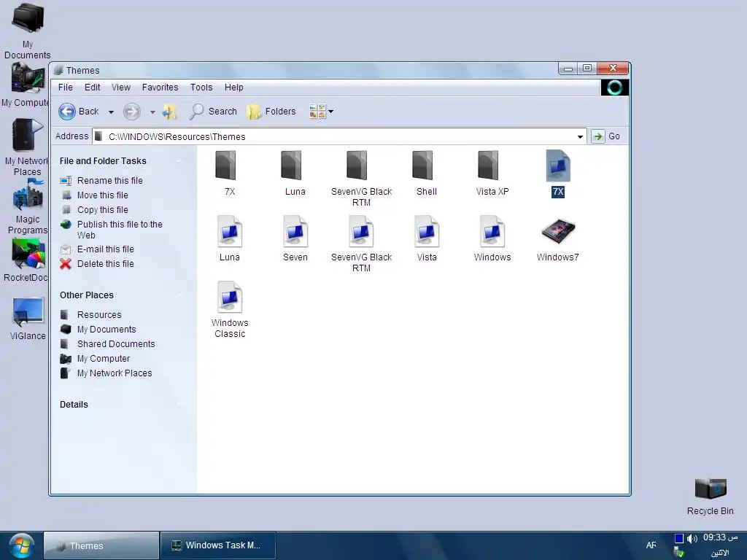Open the Favorites menu
Screen dimensions: 747x560
tap(160, 87)
